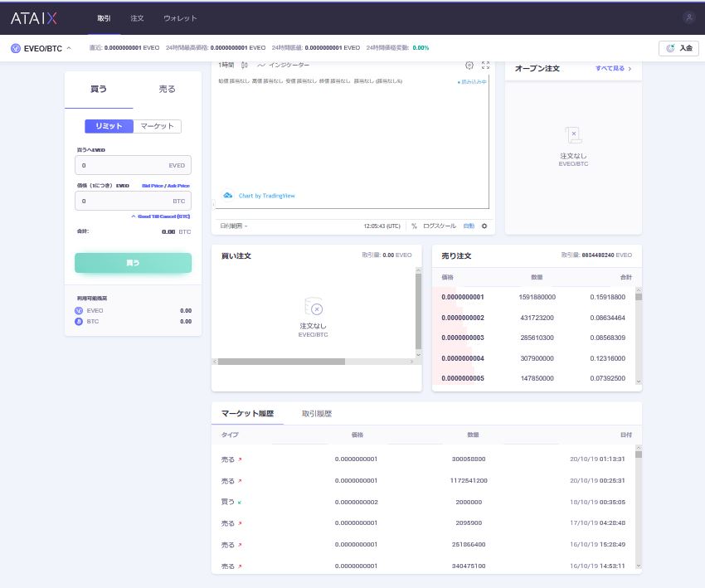Click the 価格 BTC input field
This screenshot has height=588, width=705.
(124, 201)
